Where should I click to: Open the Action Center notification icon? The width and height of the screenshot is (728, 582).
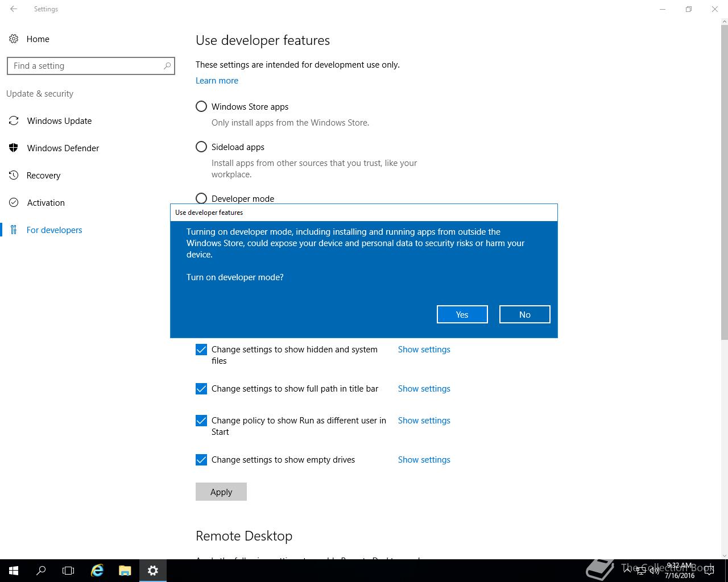709,571
